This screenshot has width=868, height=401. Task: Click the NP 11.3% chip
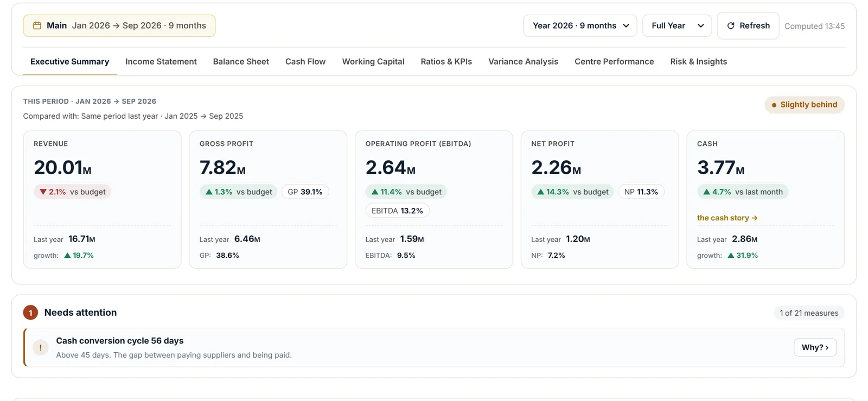(x=641, y=192)
